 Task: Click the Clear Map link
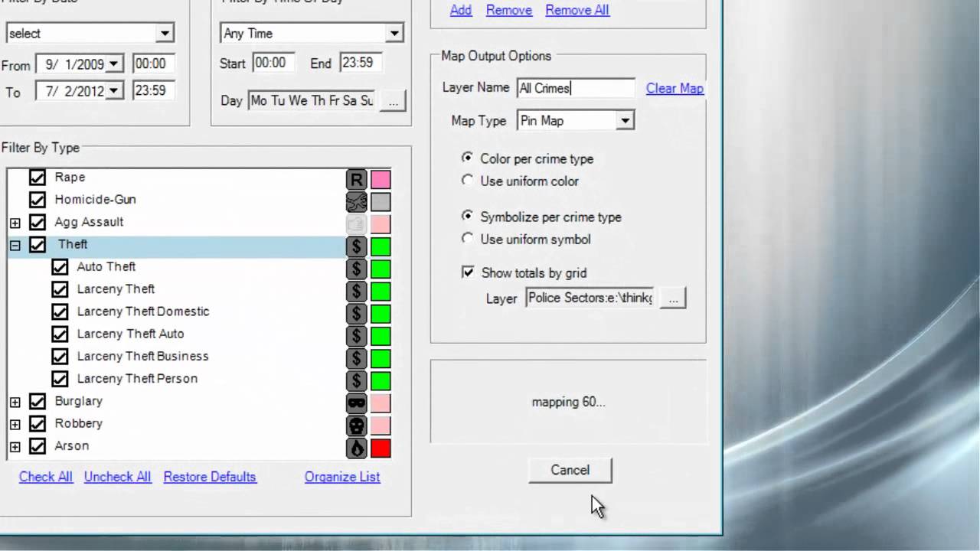click(675, 88)
